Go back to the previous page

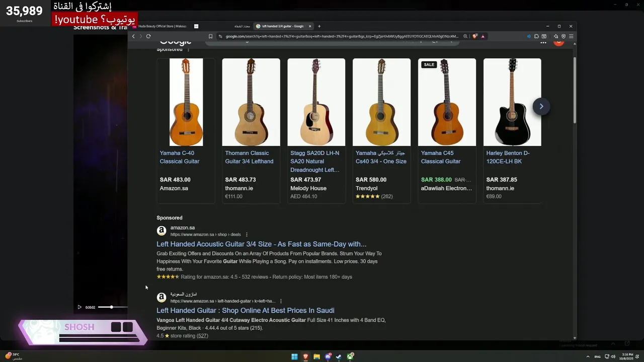coord(133,36)
